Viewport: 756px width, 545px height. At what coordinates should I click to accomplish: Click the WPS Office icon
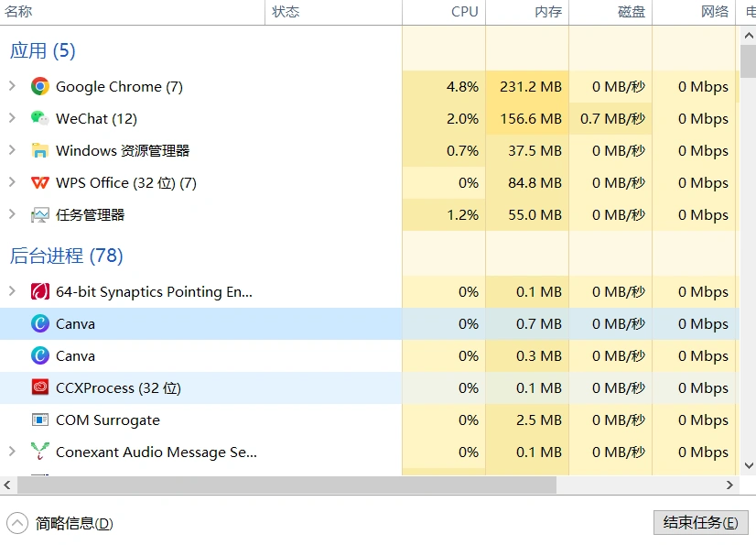point(39,182)
